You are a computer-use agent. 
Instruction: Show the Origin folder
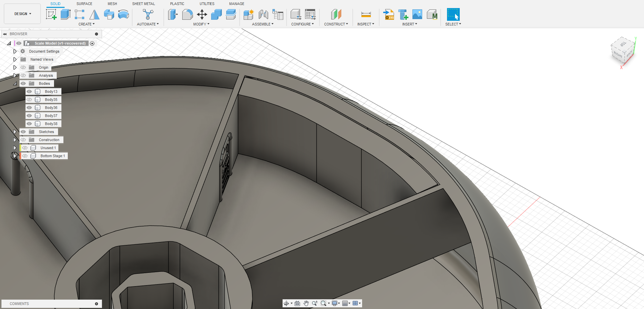(x=23, y=67)
